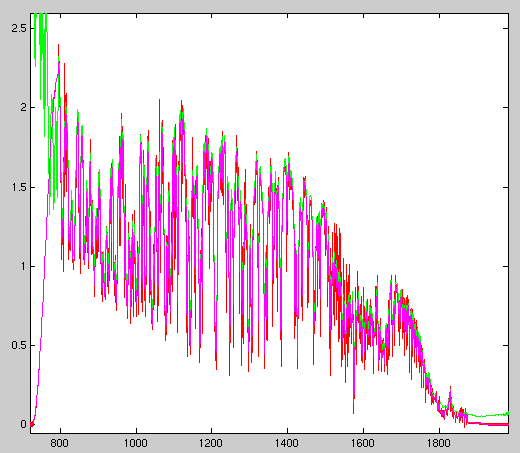The width and height of the screenshot is (520, 453).
Task: Click the 800 x-axis tick label
Action: click(x=60, y=443)
